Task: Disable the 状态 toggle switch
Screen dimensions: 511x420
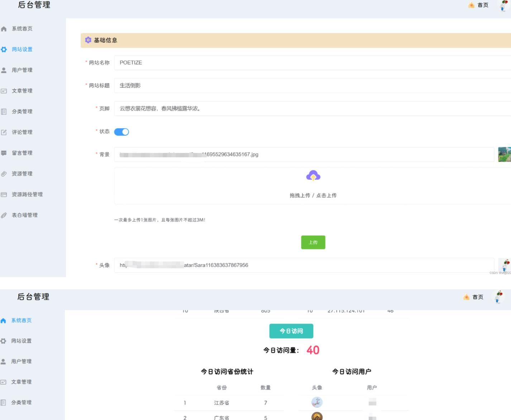Action: pyautogui.click(x=121, y=132)
